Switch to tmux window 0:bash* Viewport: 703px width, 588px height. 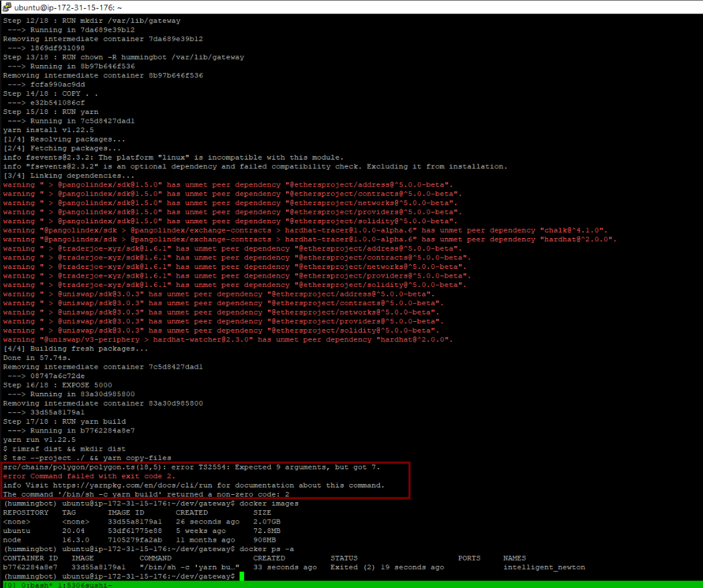pos(38,585)
